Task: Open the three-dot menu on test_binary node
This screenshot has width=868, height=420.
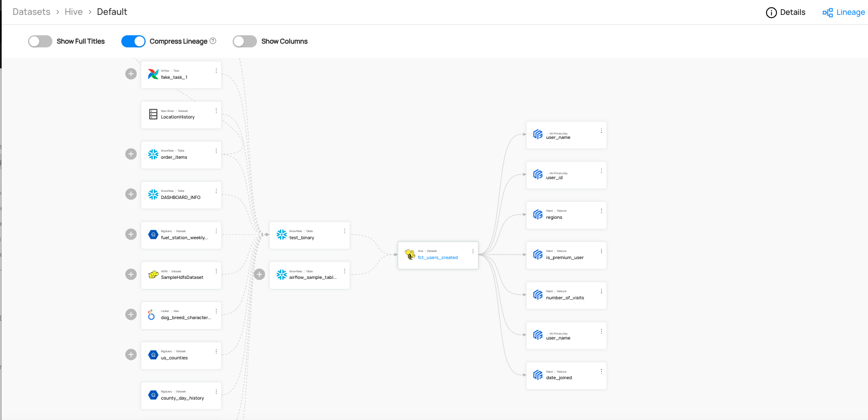Action: (x=345, y=231)
